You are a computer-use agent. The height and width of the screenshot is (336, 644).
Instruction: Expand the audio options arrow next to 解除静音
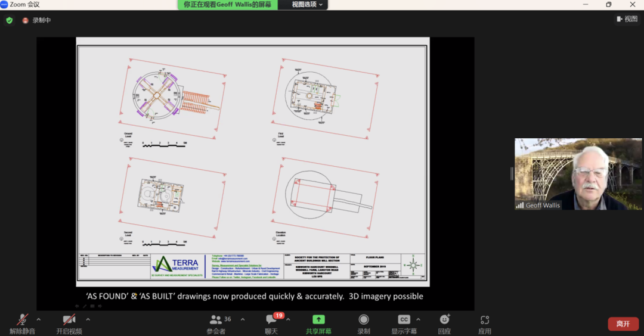(39, 319)
